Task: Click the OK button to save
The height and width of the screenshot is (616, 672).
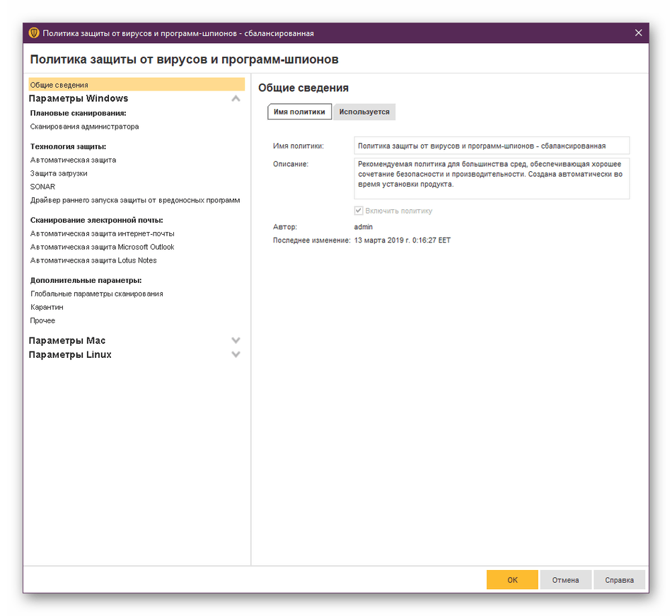Action: [511, 579]
